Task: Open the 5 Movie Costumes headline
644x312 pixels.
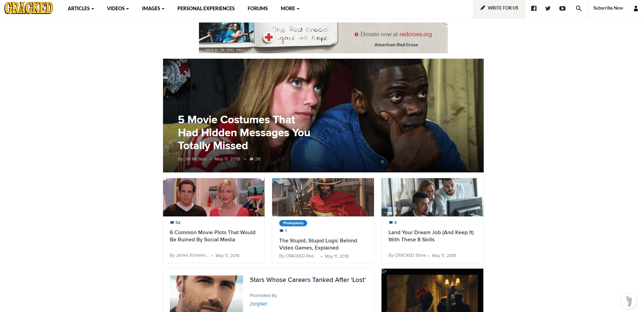Action: (x=244, y=133)
